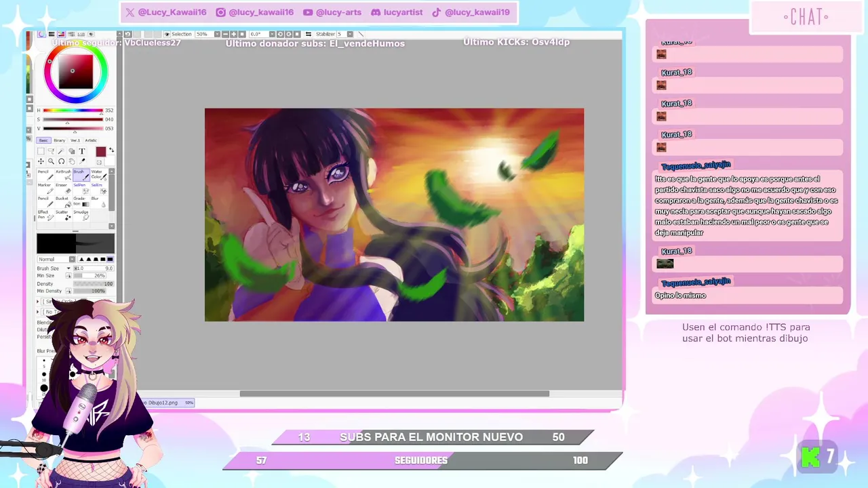Select the Dibujo12.png document tab
Image resolution: width=868 pixels, height=488 pixels.
coord(167,403)
